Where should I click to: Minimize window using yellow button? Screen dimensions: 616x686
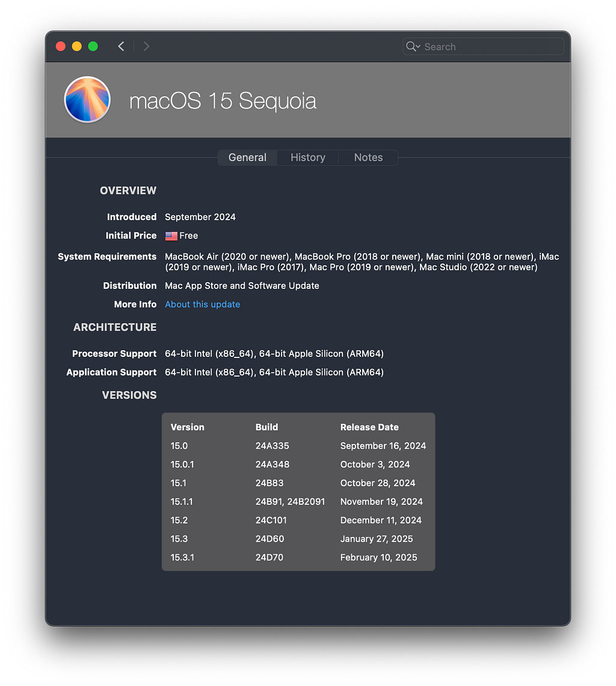point(77,46)
